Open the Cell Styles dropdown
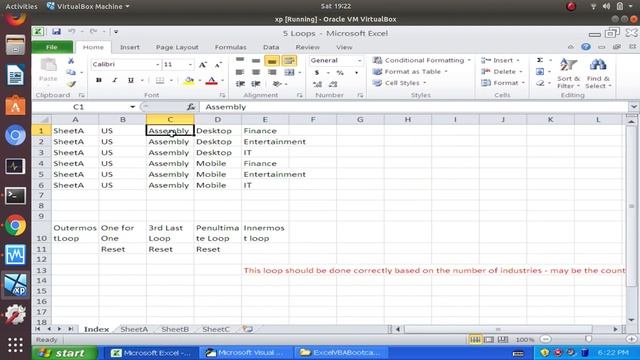Viewport: 640px width, 360px height. point(400,83)
